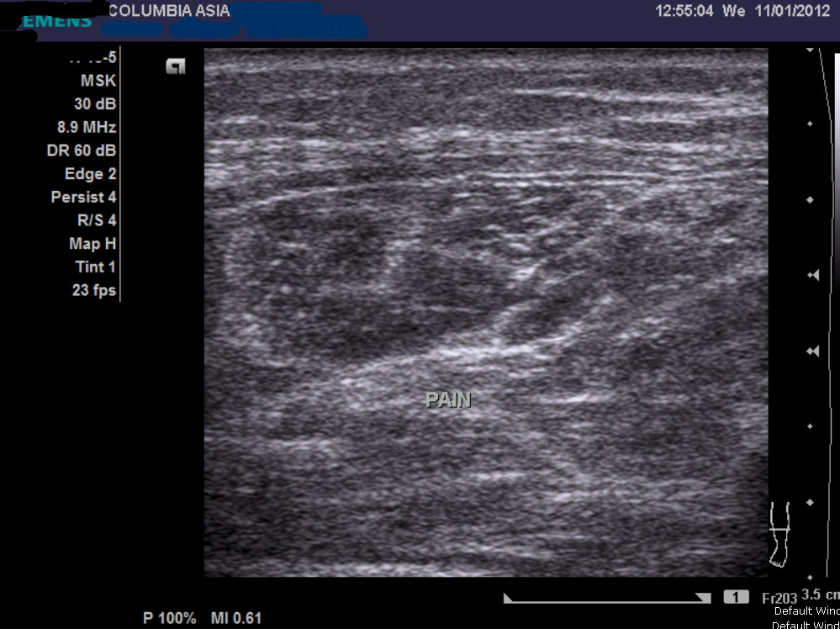
Task: Click the topmost depth scale diamond marker
Action: click(810, 124)
